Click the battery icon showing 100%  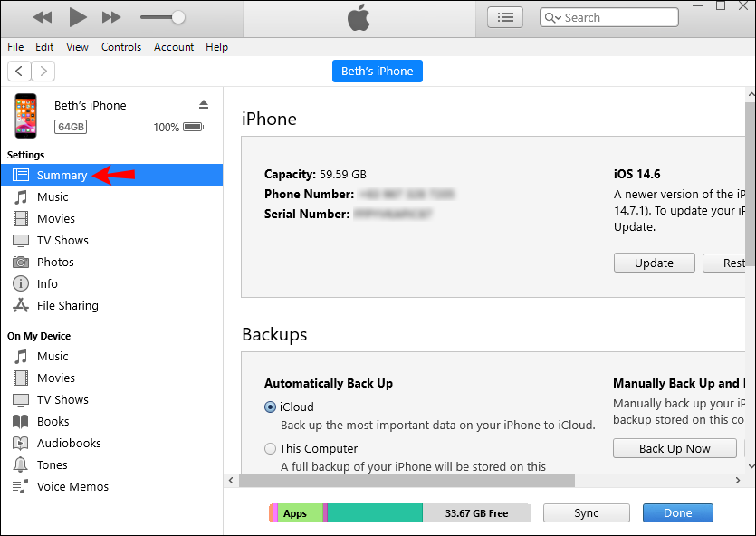(194, 127)
